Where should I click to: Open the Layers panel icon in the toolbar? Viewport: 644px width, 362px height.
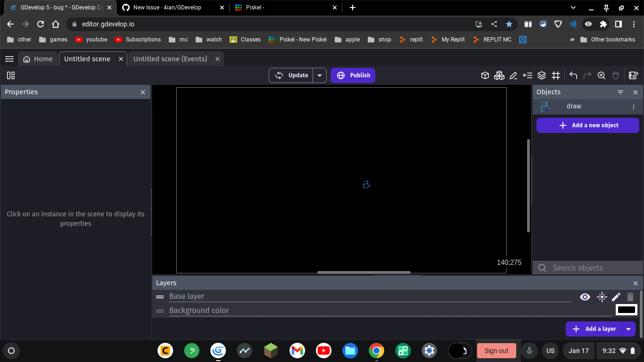[x=542, y=75]
